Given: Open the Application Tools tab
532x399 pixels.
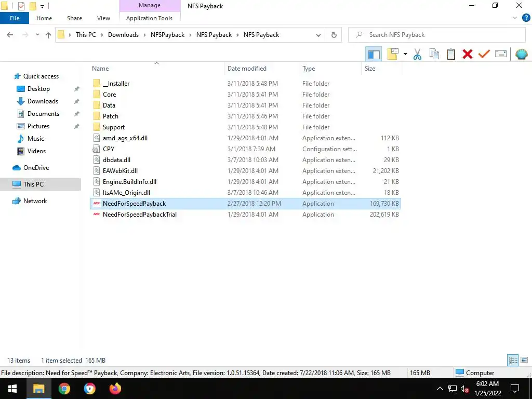Looking at the screenshot, I should coord(149,18).
